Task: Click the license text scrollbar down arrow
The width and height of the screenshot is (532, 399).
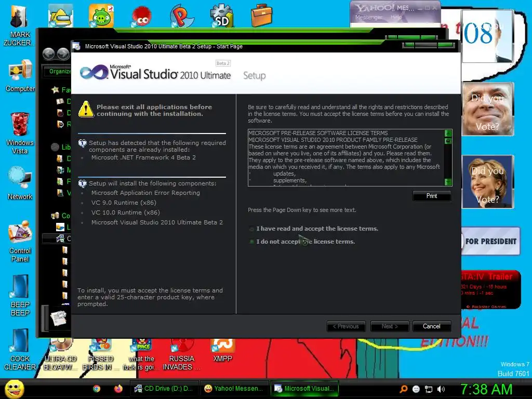Action: click(448, 182)
